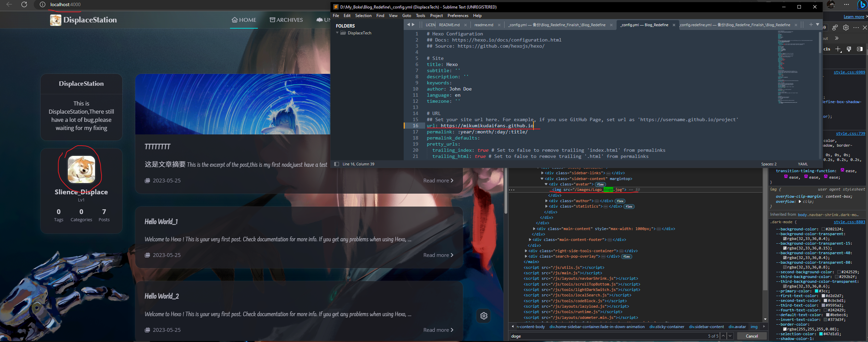Open DevTools settings gear icon

(x=846, y=28)
